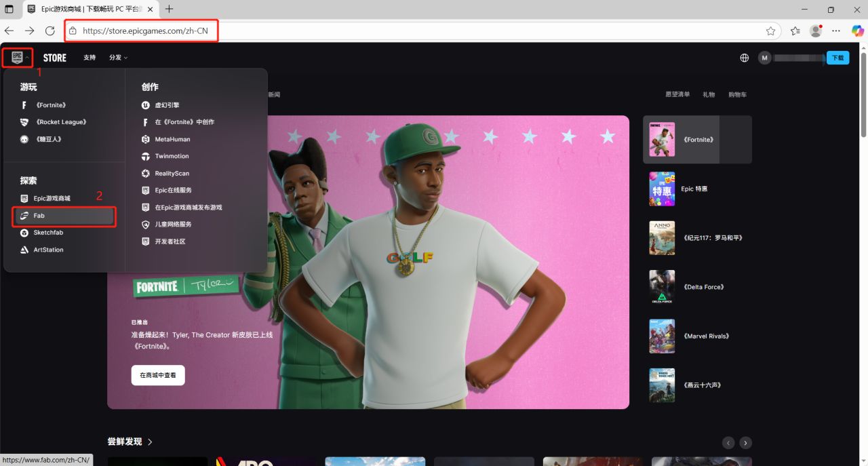Image resolution: width=868 pixels, height=466 pixels.
Task: Open RealityScan entry
Action: [172, 174]
